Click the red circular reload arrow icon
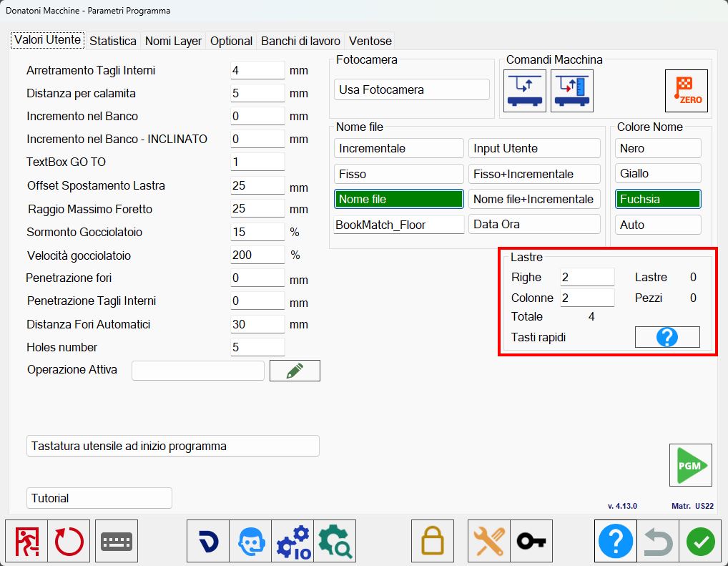The width and height of the screenshot is (728, 566). [69, 541]
